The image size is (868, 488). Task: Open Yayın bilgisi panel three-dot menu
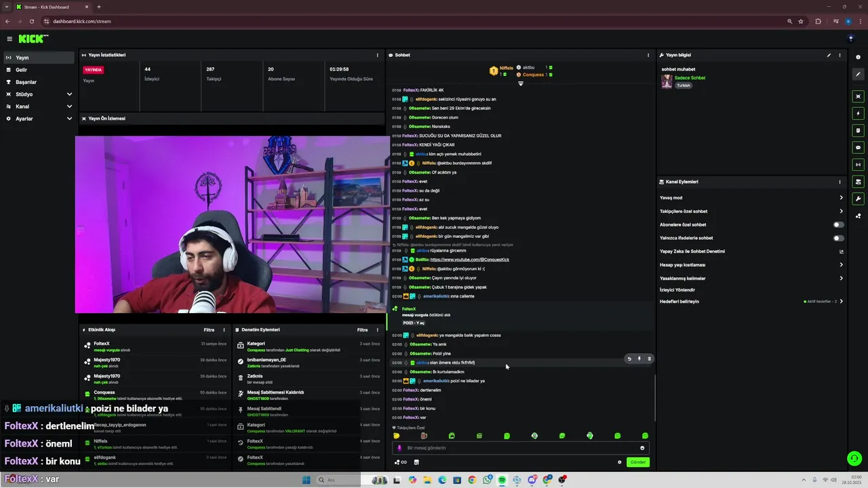coord(840,55)
